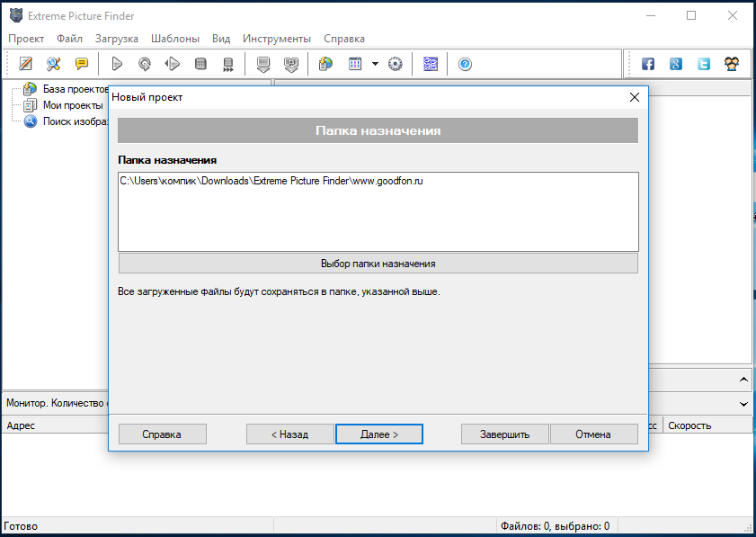The image size is (756, 537).
Task: Click the picture monitor with down arrow icon
Action: (291, 64)
